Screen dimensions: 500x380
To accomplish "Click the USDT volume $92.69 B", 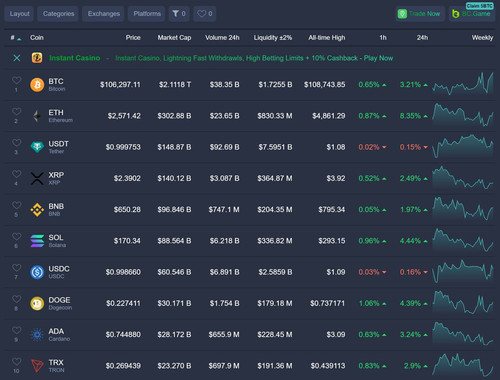I will (224, 147).
